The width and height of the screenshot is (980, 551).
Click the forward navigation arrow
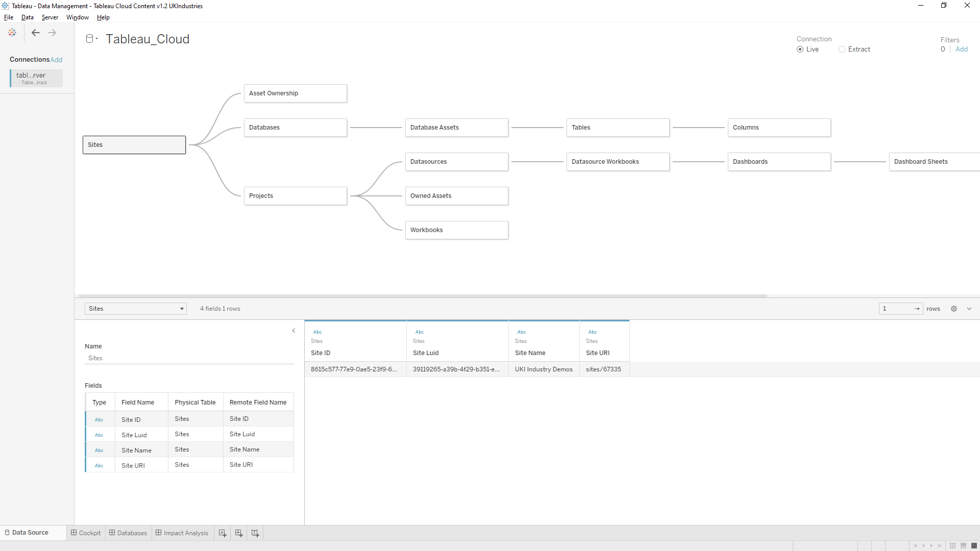[x=52, y=33]
